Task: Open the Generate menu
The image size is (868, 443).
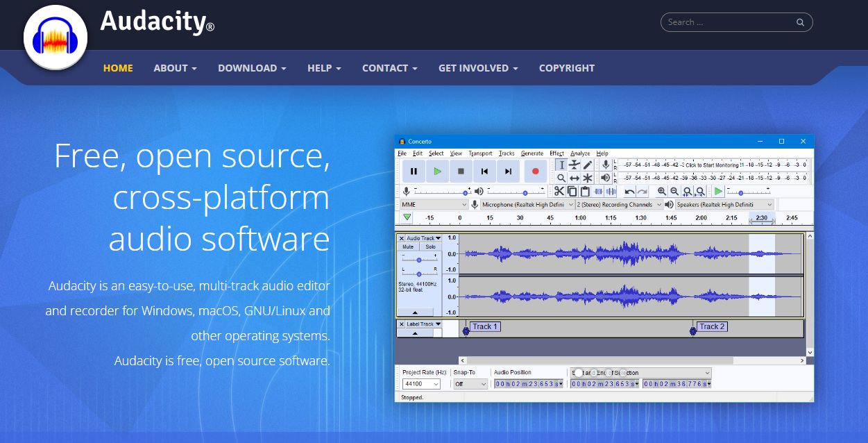Action: tap(532, 153)
